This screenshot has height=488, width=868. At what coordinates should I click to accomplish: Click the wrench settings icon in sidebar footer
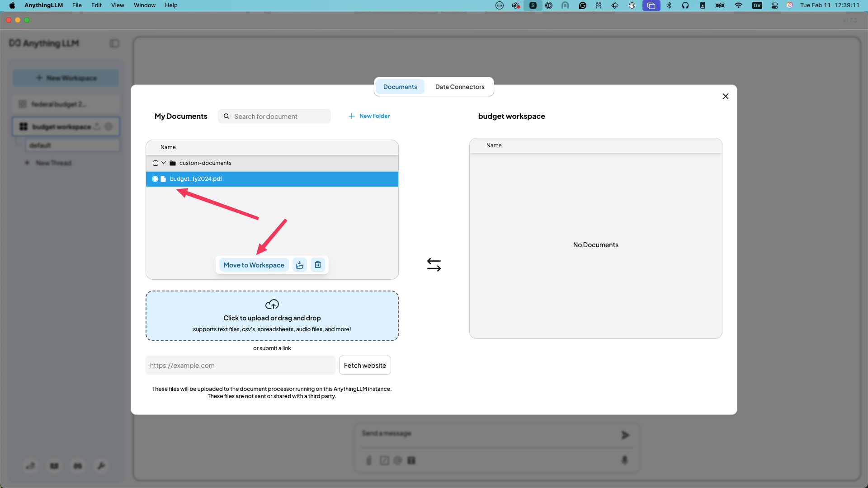101,465
